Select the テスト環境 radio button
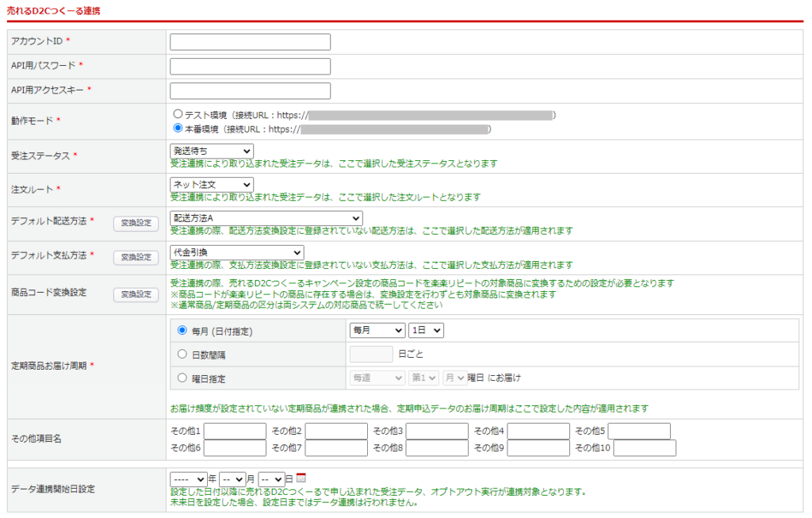The height and width of the screenshot is (518, 812). tap(179, 113)
